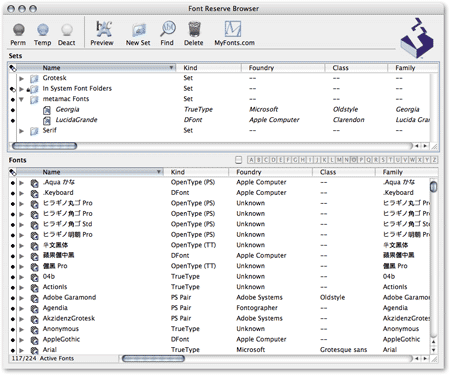Click the activation status column icon in Fonts

(x=12, y=172)
